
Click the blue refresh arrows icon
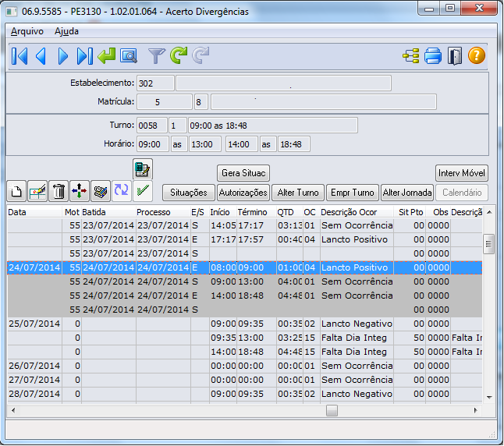coord(122,191)
